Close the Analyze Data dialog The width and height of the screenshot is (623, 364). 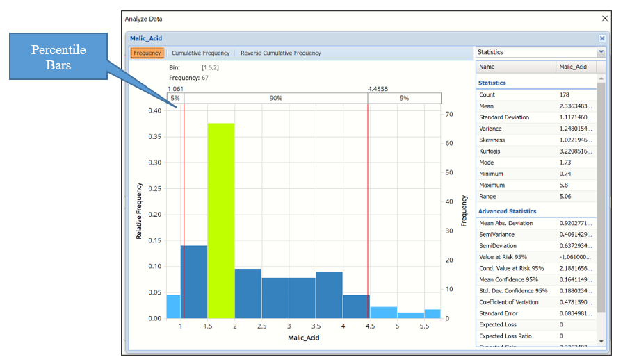point(604,19)
